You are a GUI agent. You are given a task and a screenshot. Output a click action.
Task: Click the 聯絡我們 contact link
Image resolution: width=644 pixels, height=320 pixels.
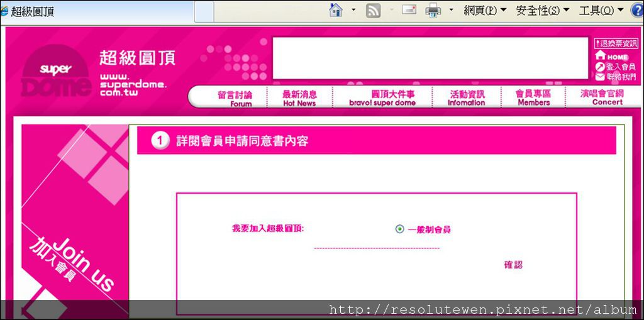(x=615, y=77)
